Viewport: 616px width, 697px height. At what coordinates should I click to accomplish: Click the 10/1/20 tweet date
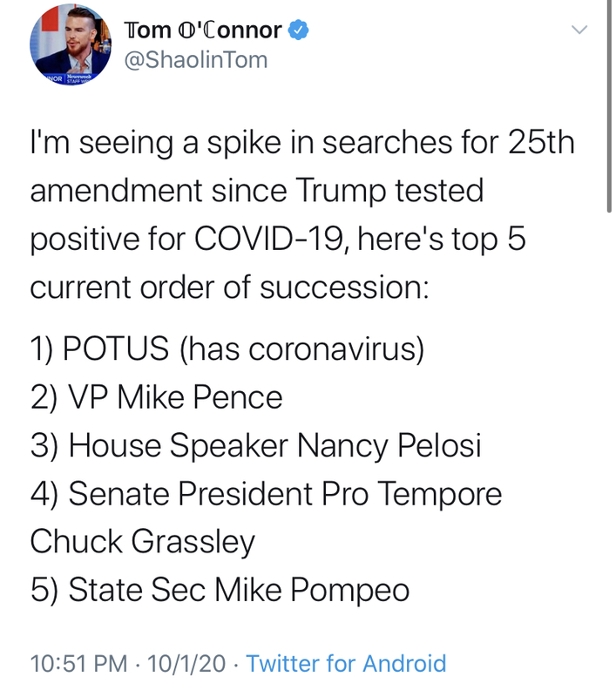coord(186,664)
